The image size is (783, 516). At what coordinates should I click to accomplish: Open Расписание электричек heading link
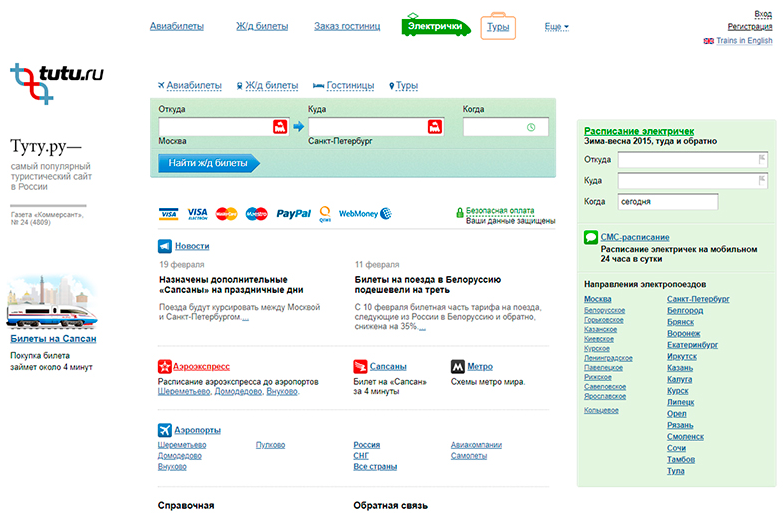pos(639,131)
